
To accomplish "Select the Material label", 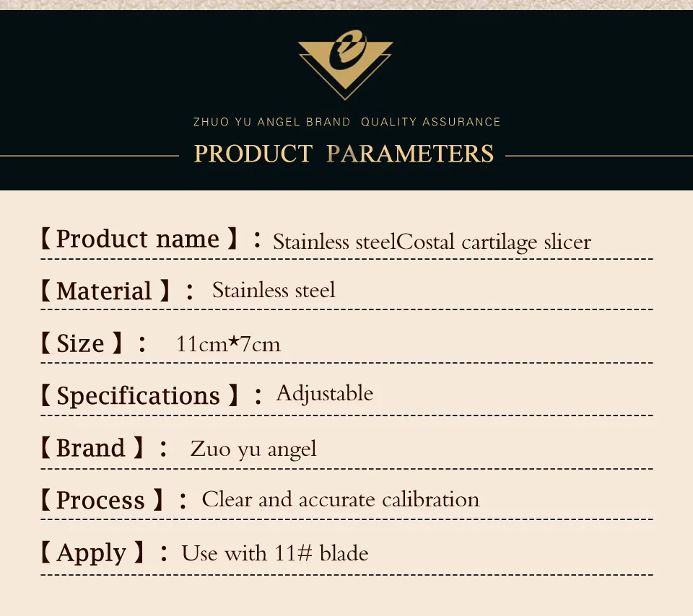I will click(105, 291).
